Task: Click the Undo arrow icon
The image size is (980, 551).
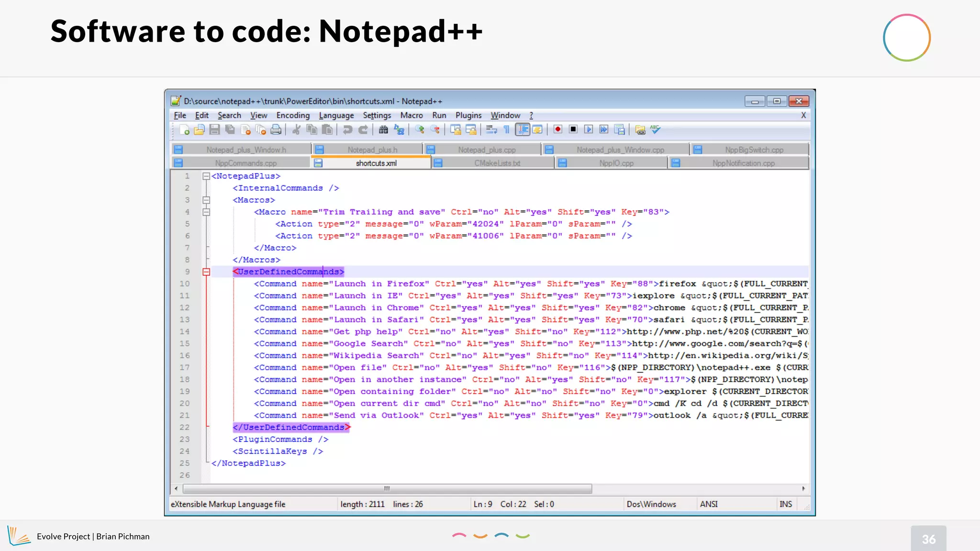Action: pyautogui.click(x=347, y=130)
